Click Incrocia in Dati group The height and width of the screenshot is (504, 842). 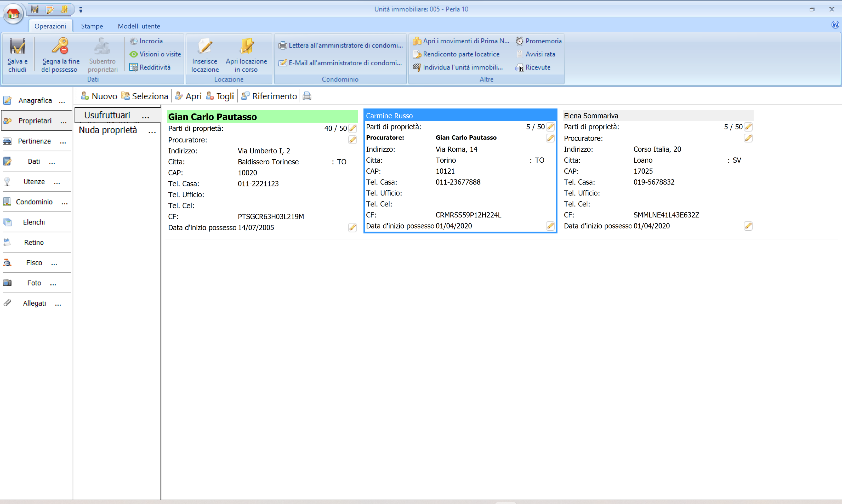[146, 41]
